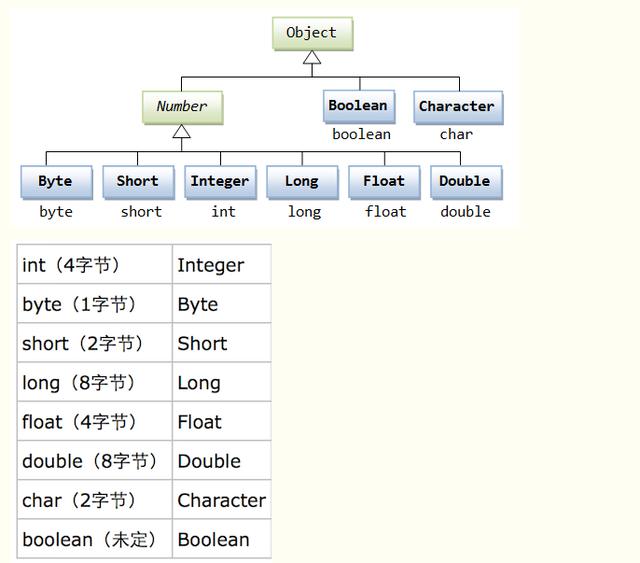
Task: Select the Integer cell in the table
Action: (221, 265)
